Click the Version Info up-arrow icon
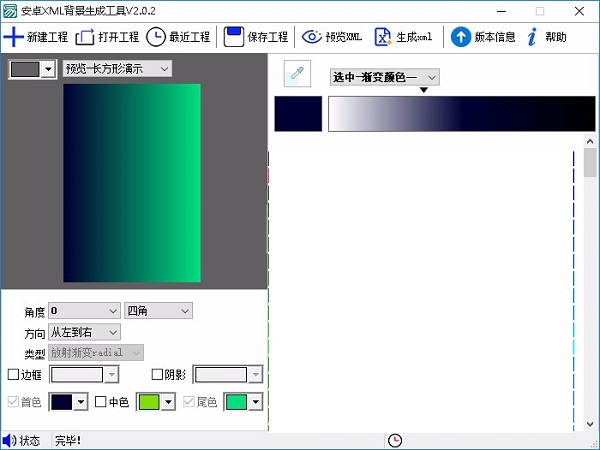 [x=461, y=37]
